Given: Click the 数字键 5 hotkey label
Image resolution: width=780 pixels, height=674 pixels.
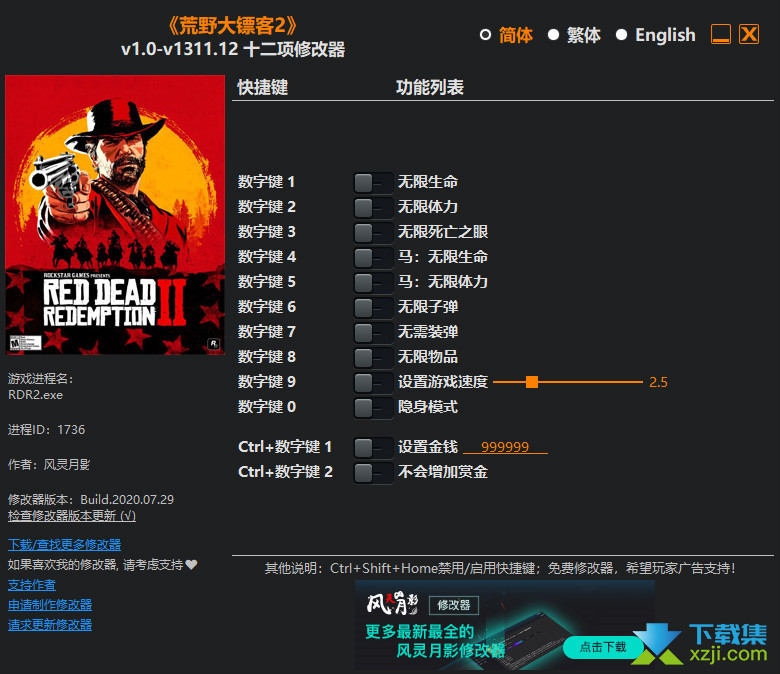Looking at the screenshot, I should tap(267, 282).
